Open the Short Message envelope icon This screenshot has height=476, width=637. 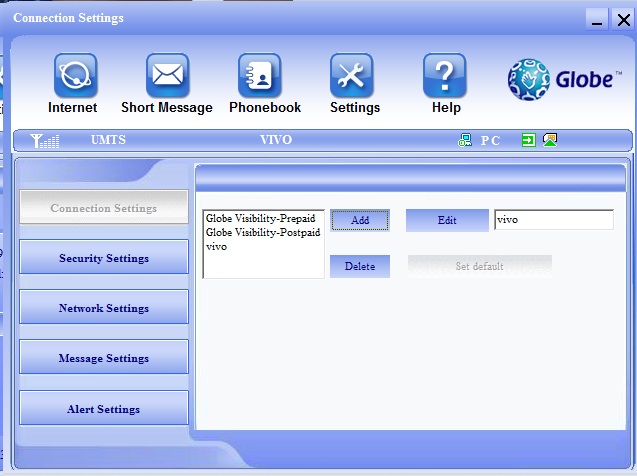point(167,76)
